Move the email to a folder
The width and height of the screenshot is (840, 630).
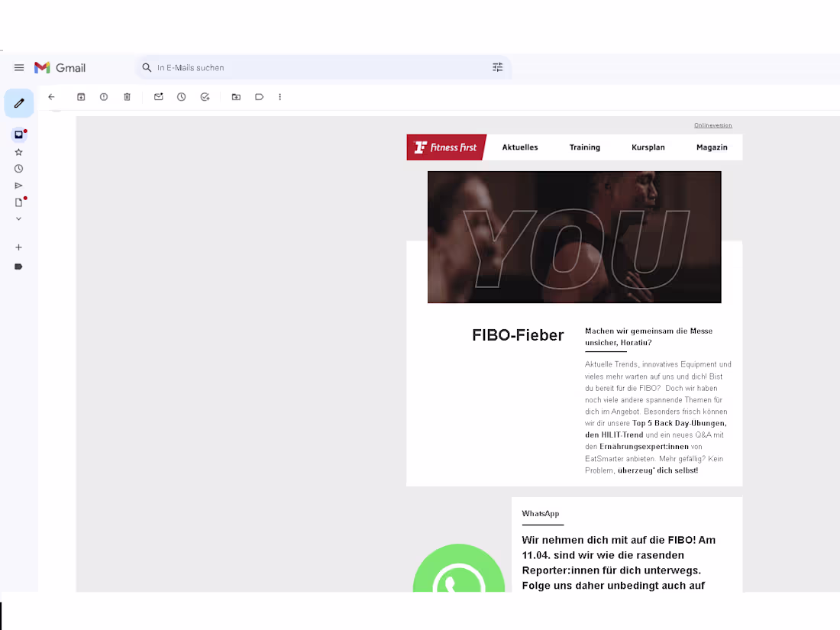point(236,97)
